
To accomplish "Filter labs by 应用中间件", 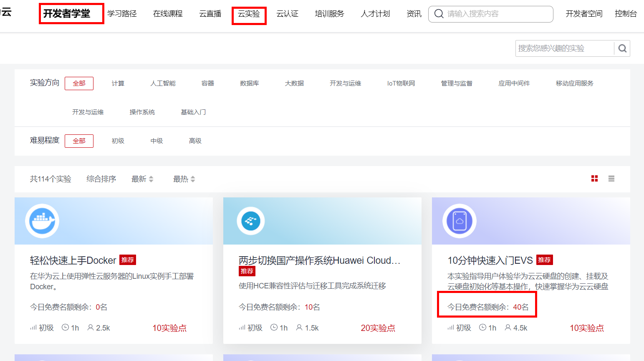I will tap(514, 83).
